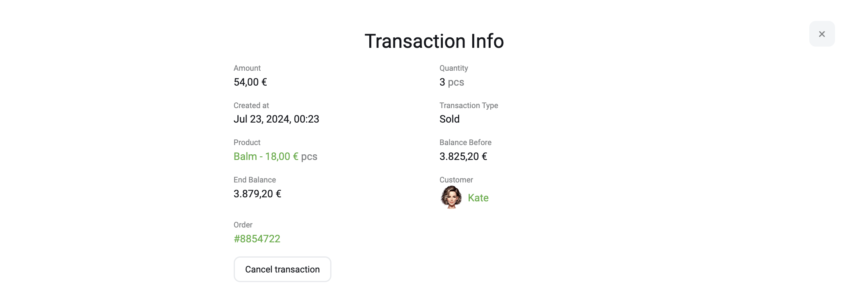
Task: Click the Transaction Info heading
Action: [x=434, y=41]
